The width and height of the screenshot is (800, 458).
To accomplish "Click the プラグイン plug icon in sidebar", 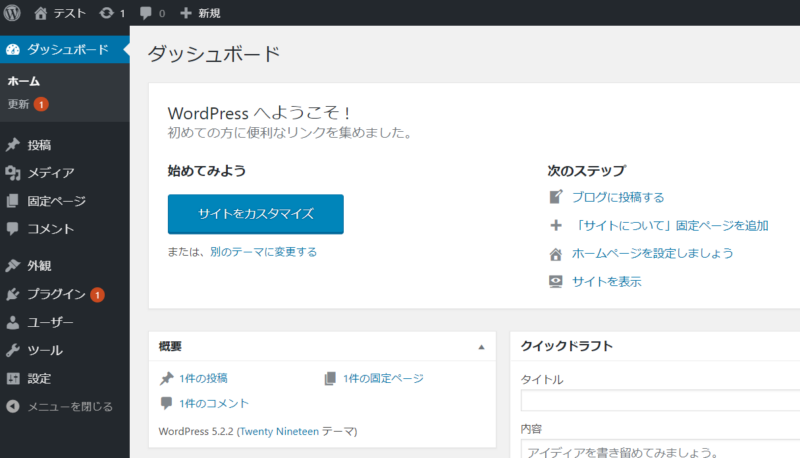I will [13, 294].
